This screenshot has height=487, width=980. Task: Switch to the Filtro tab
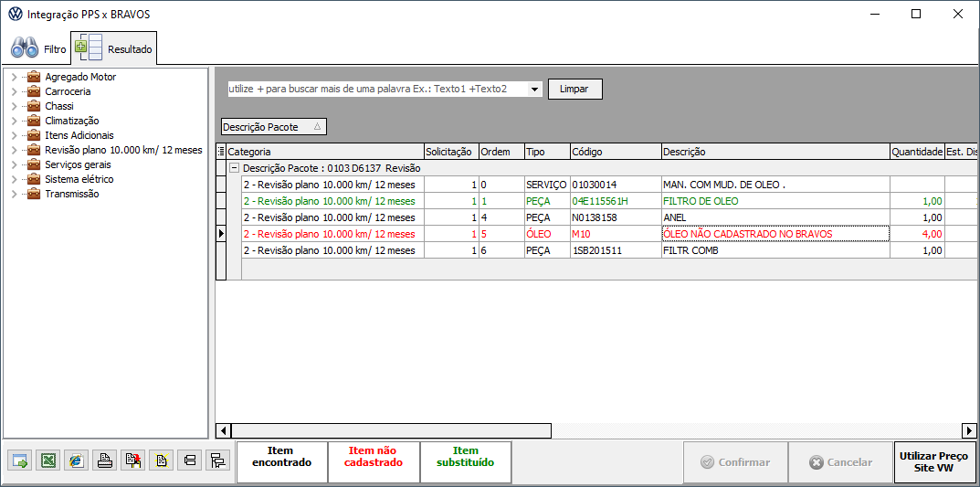click(x=38, y=48)
